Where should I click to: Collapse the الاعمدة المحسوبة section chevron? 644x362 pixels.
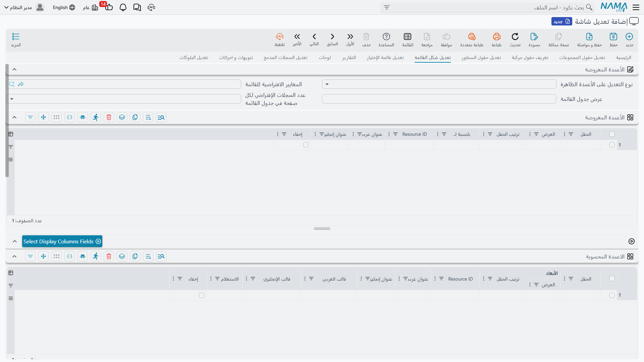pos(14,256)
